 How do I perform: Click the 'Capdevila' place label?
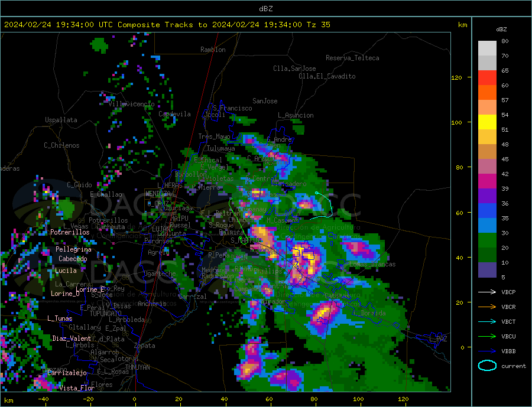174,114
